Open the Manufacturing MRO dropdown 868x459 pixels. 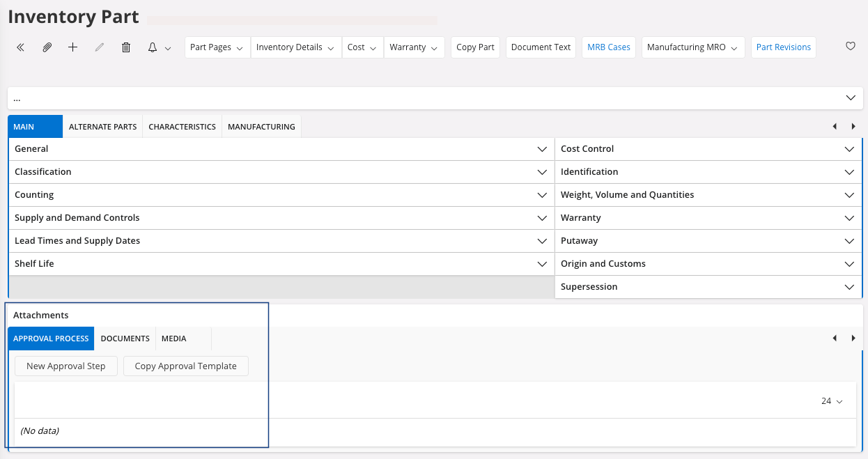(692, 47)
